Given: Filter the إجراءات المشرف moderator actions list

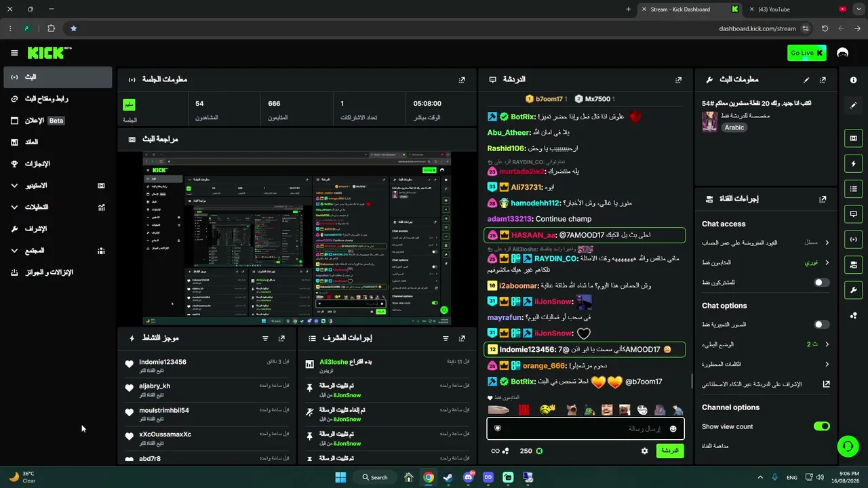Looking at the screenshot, I should pos(446,338).
